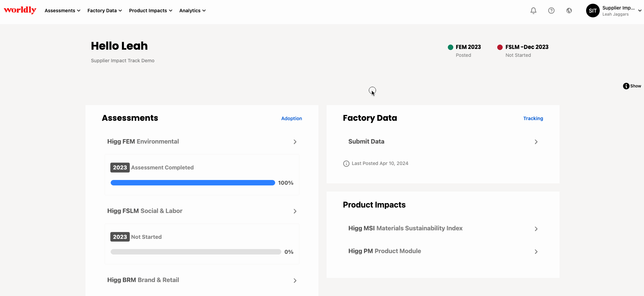Open the Submit Data row
644x296 pixels.
(x=443, y=142)
